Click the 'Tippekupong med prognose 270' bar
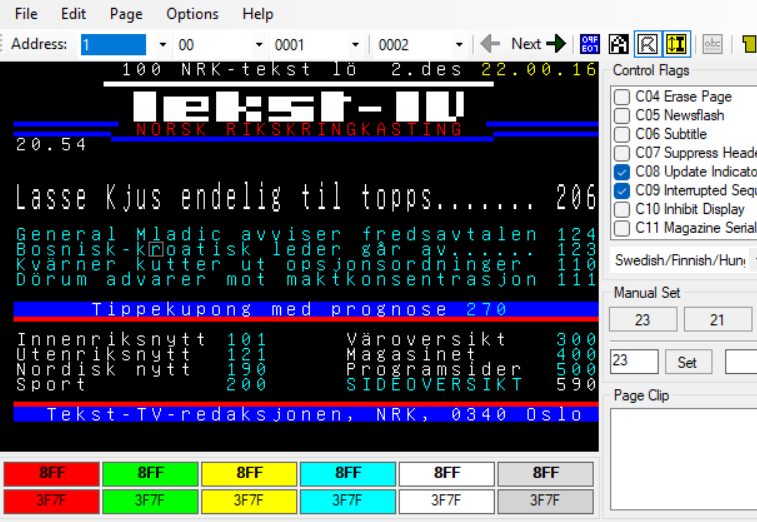757x522 pixels. (x=306, y=310)
